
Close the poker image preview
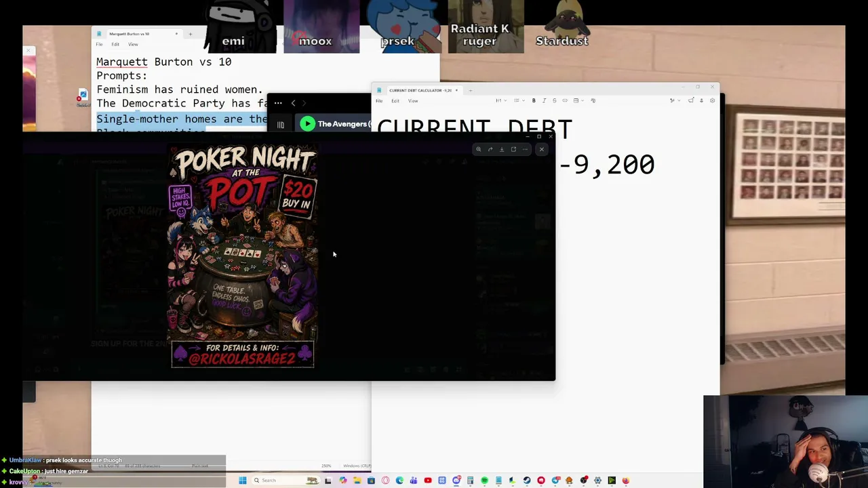pos(541,149)
